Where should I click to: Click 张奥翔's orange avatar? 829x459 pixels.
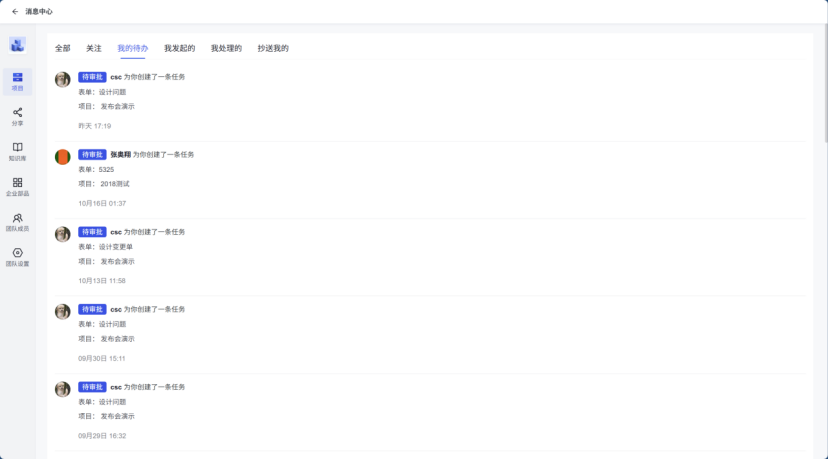[62, 157]
